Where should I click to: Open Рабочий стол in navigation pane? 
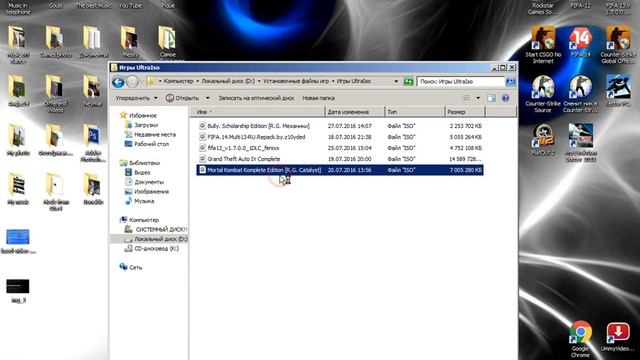(x=151, y=144)
